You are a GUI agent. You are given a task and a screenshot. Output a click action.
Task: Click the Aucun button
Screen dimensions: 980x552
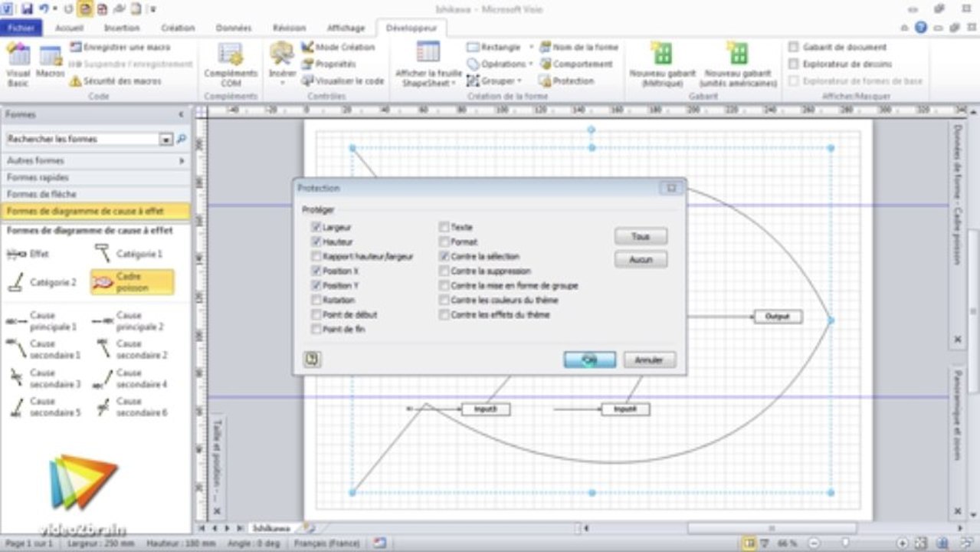coord(641,260)
